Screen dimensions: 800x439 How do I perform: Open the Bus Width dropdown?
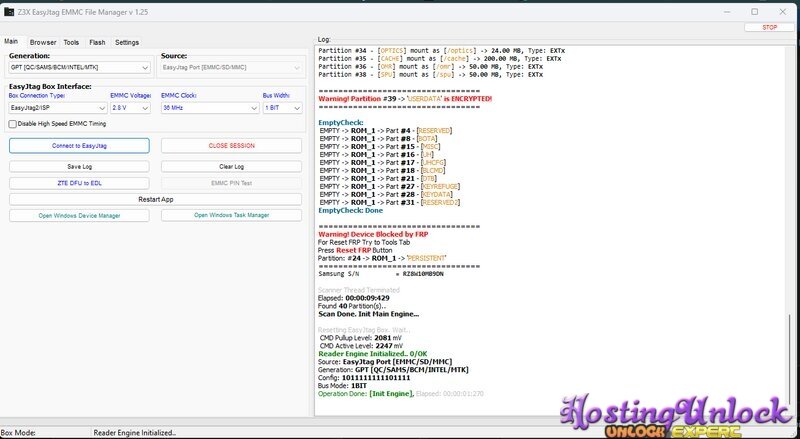(281, 107)
